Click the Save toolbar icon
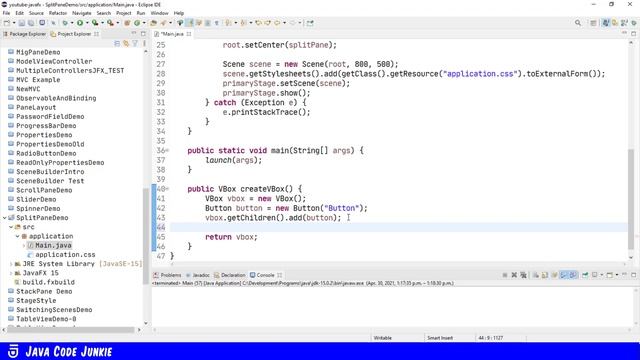640x360 pixels. point(22,23)
